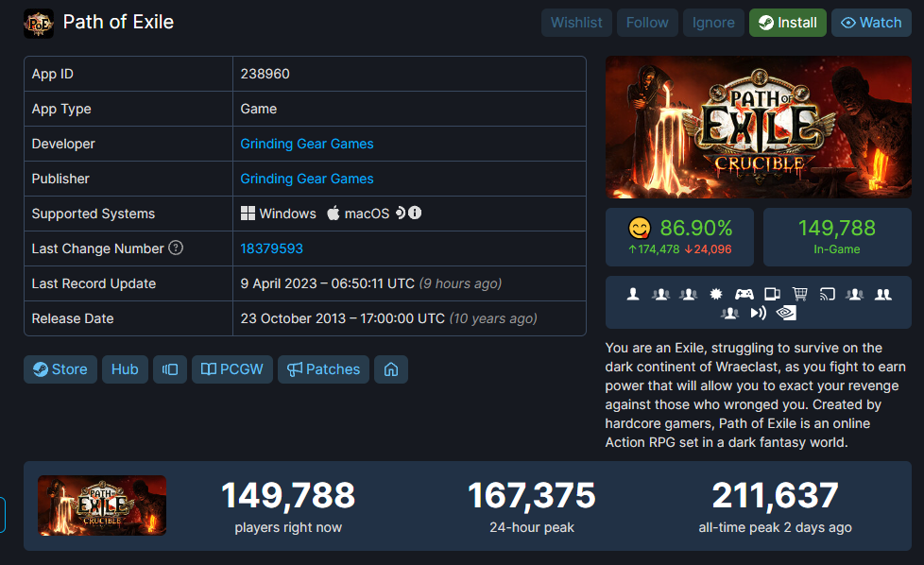924x565 pixels.
Task: Open the PCGW wiki button
Action: coord(232,369)
